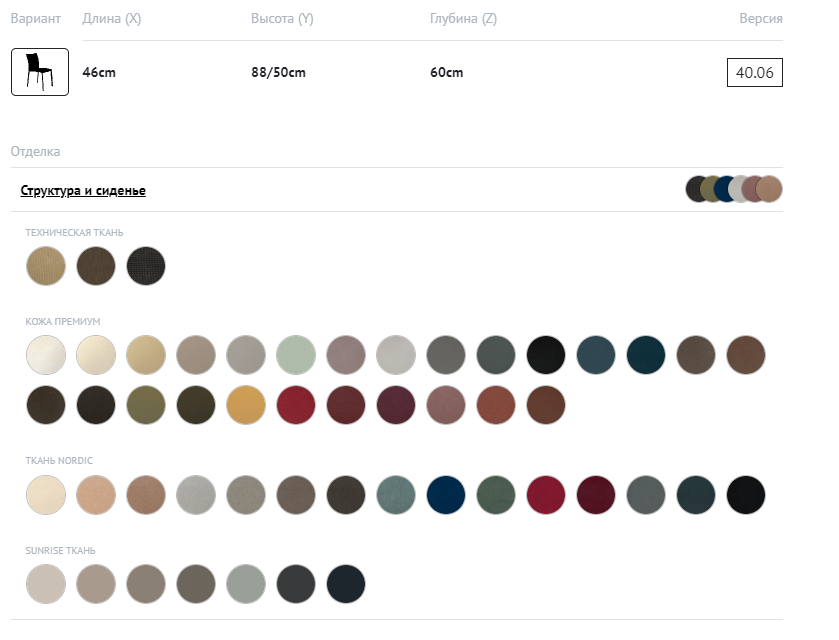The width and height of the screenshot is (839, 640).
Task: Pick light beige Sunrise ткань first swatch
Action: tap(46, 584)
